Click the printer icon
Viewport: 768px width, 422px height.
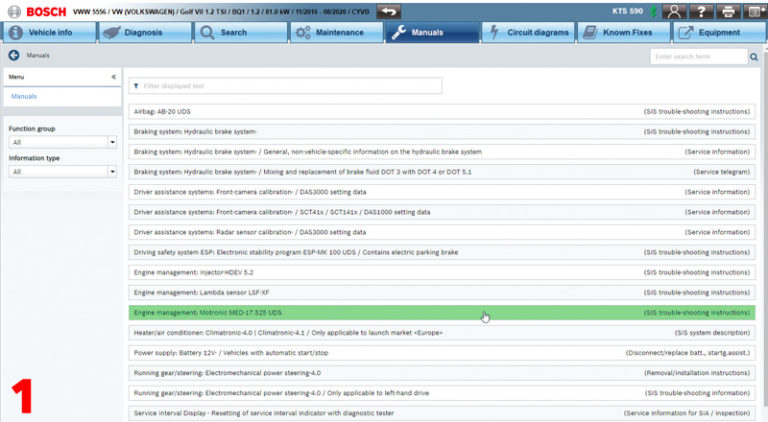[x=728, y=10]
